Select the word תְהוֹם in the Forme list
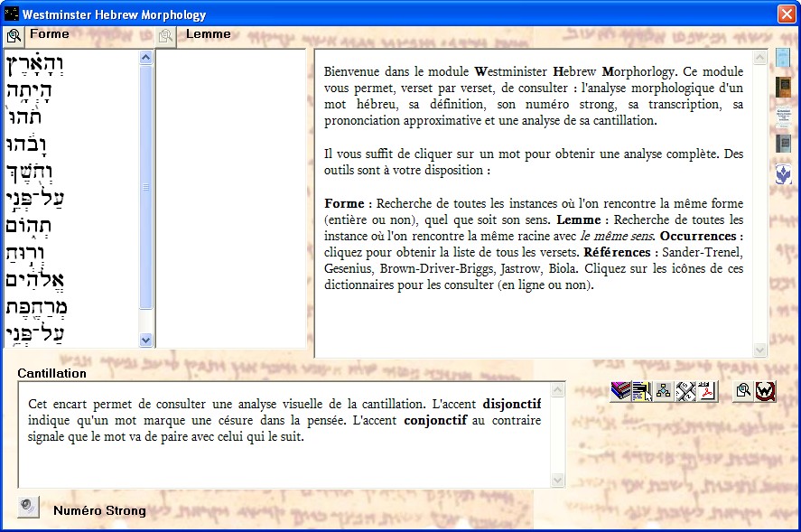The height and width of the screenshot is (532, 801). click(x=29, y=227)
